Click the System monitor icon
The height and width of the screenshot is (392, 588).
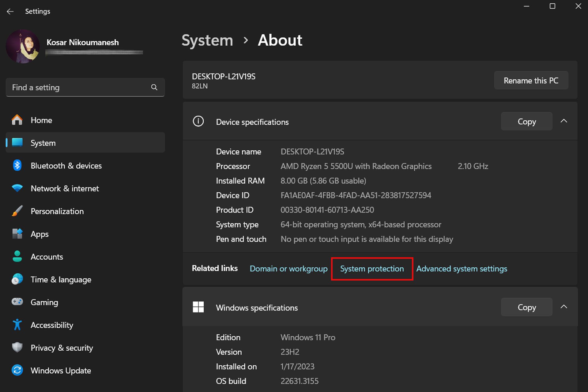tap(17, 142)
